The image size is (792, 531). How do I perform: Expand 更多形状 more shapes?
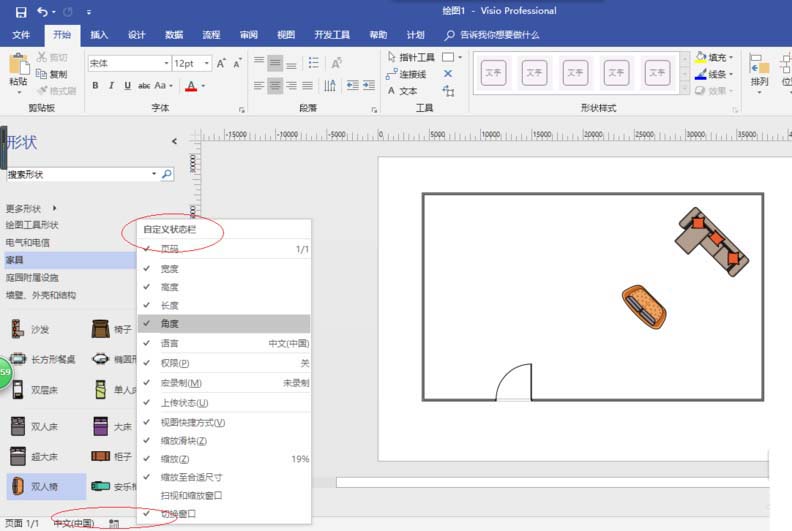(x=30, y=209)
